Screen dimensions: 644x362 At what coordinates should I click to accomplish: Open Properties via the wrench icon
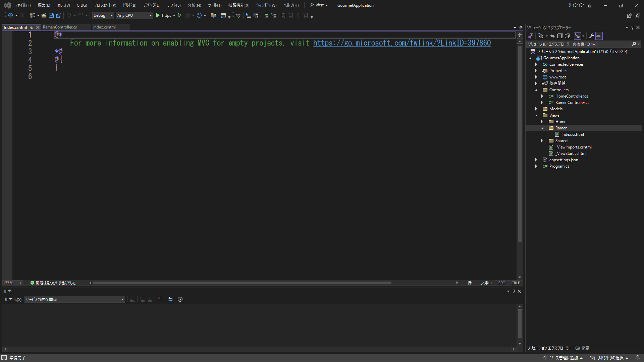point(592,36)
